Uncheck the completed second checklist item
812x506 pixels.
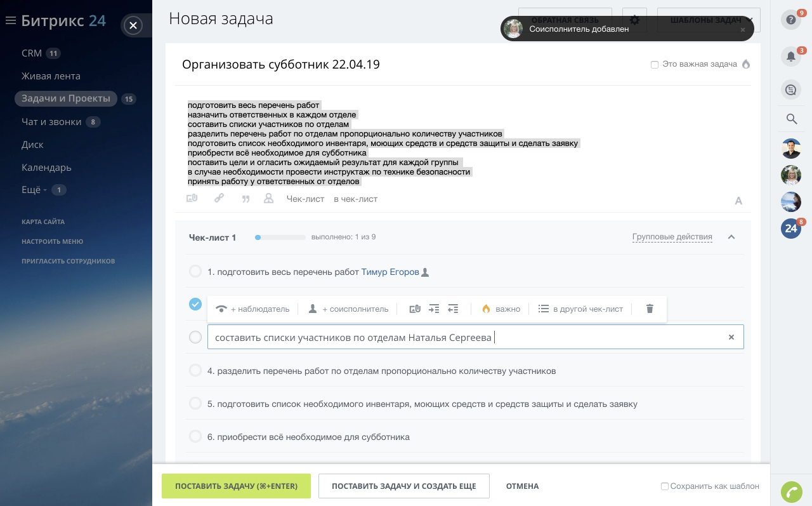[x=195, y=304]
